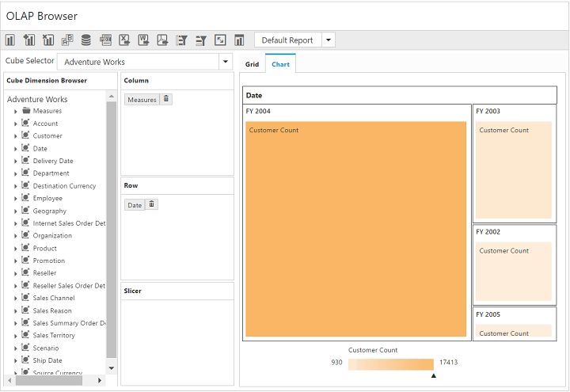Click the Scenario dimension icon
The height and width of the screenshot is (392, 570).
(x=25, y=348)
